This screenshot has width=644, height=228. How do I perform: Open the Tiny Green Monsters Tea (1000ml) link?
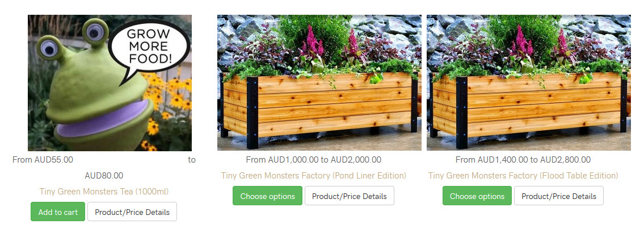(104, 192)
